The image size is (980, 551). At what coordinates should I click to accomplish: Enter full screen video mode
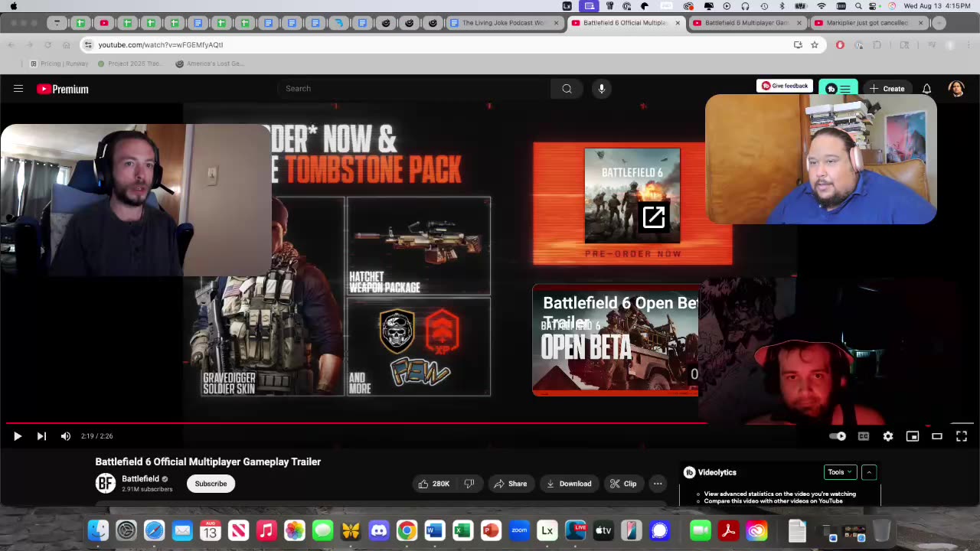tap(962, 436)
